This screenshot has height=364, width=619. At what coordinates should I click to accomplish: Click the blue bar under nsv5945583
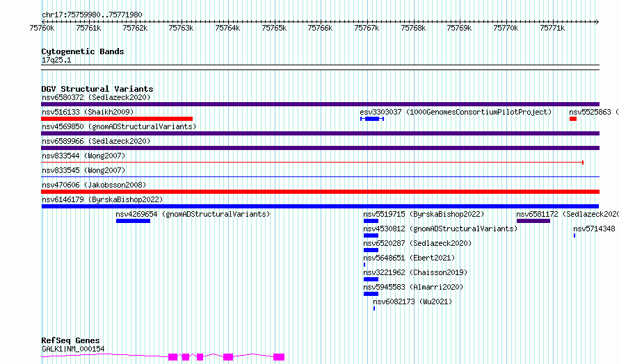371,294
